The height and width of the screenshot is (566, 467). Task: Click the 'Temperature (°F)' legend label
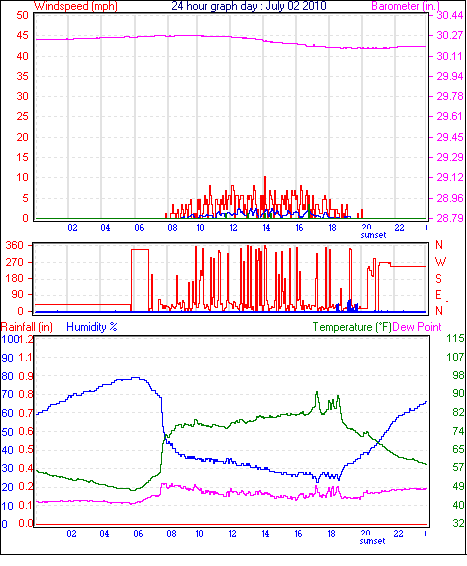coord(352,327)
